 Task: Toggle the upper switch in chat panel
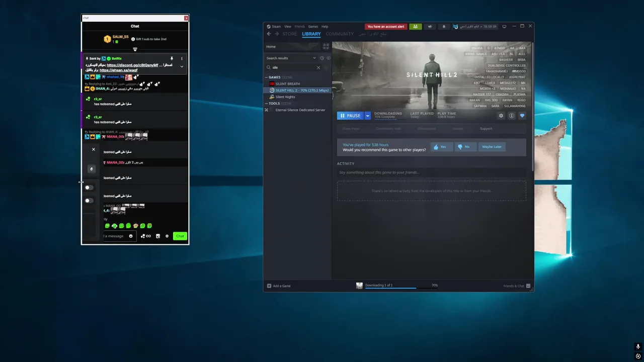89,188
